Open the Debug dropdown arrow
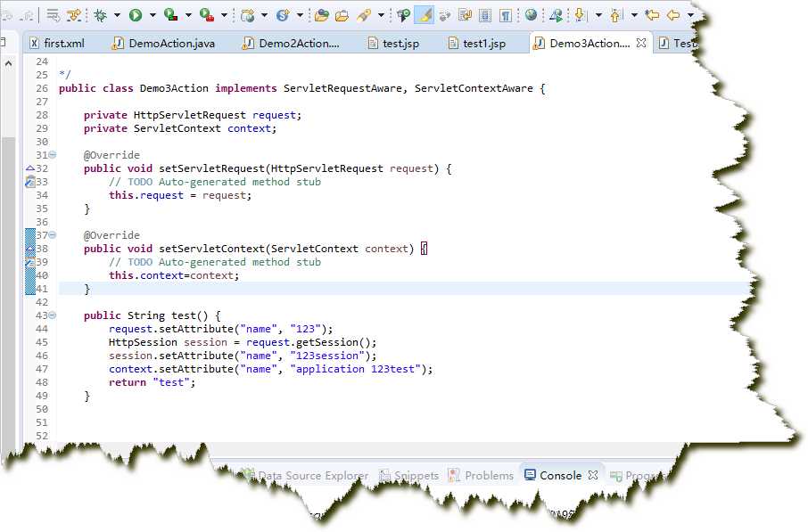The image size is (808, 532). [x=117, y=15]
